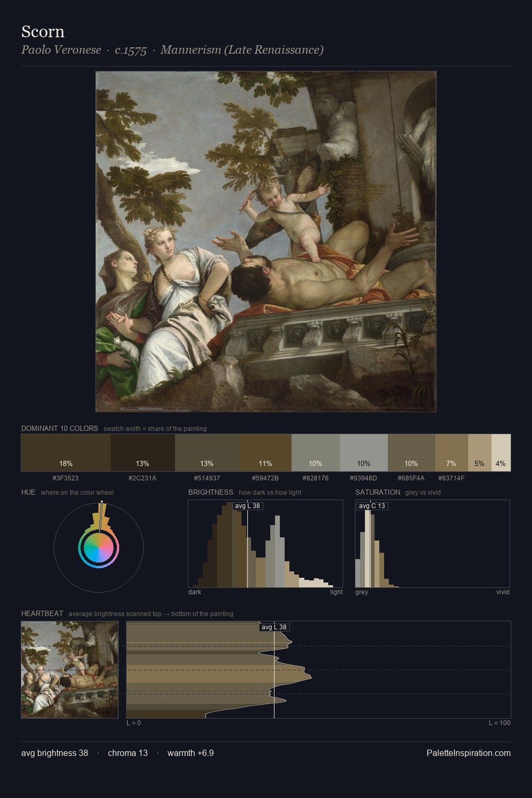The image size is (532, 798).
Task: Click the HUE section heading
Action: pyautogui.click(x=28, y=492)
